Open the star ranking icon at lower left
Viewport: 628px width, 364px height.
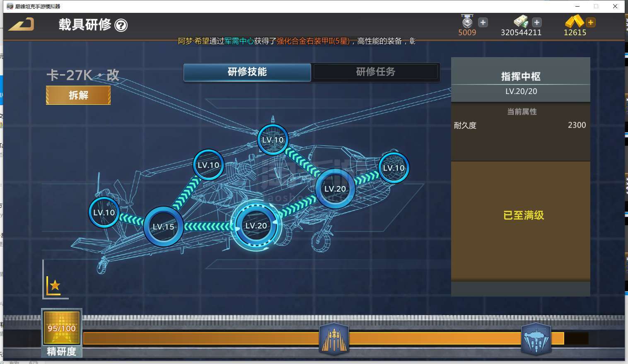[x=54, y=285]
